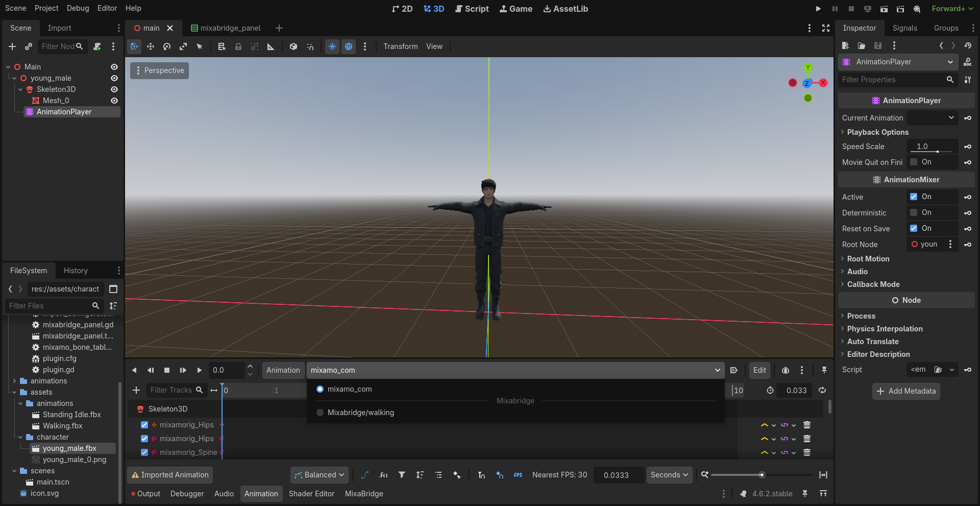
Task: Click the Add Metadata button
Action: click(905, 391)
